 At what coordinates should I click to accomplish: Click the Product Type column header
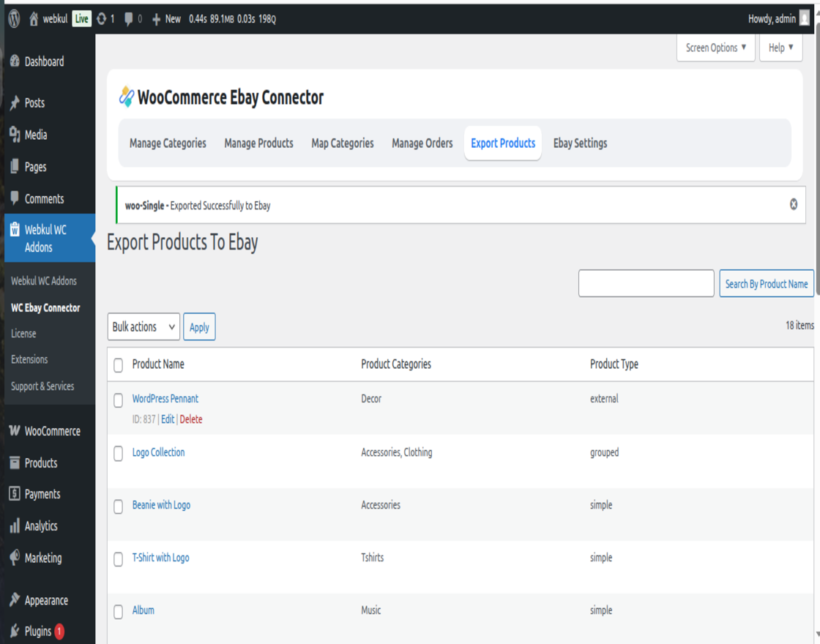(x=614, y=364)
